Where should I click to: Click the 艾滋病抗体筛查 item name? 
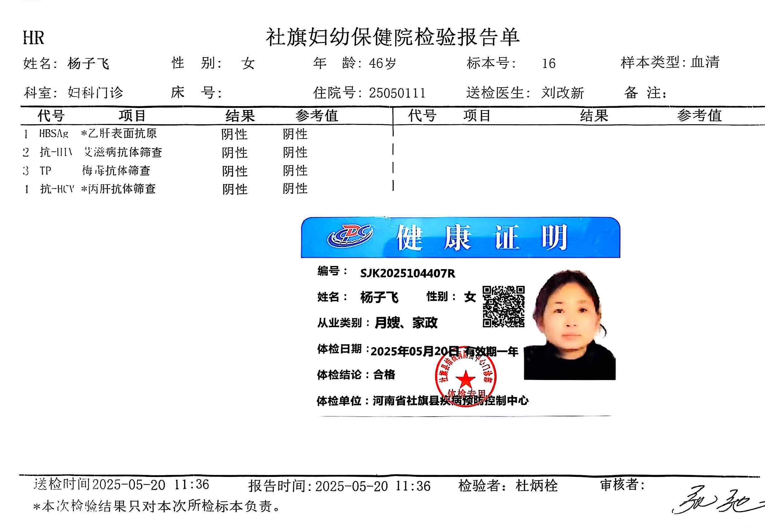tap(123, 152)
